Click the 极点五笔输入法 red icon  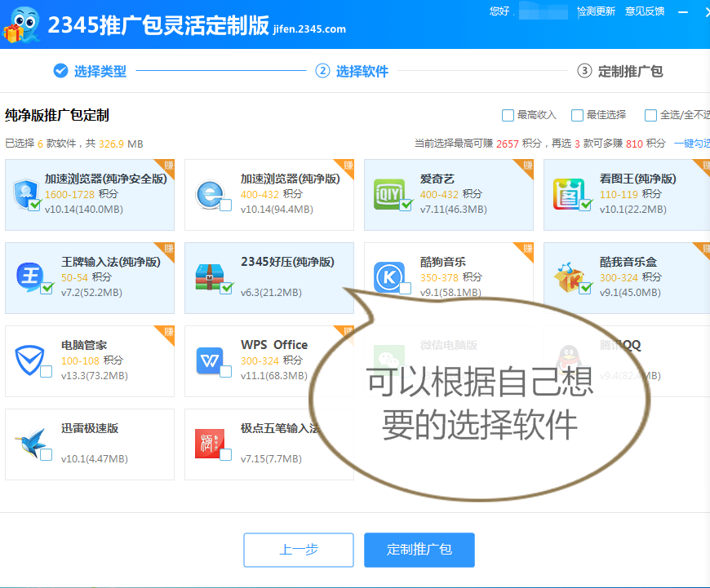pos(209,443)
